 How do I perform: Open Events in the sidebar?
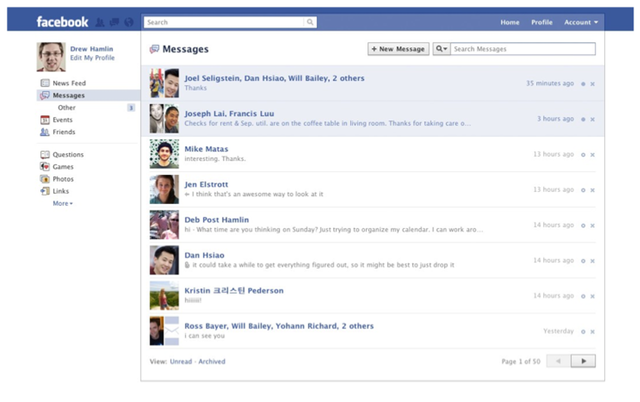[x=62, y=120]
